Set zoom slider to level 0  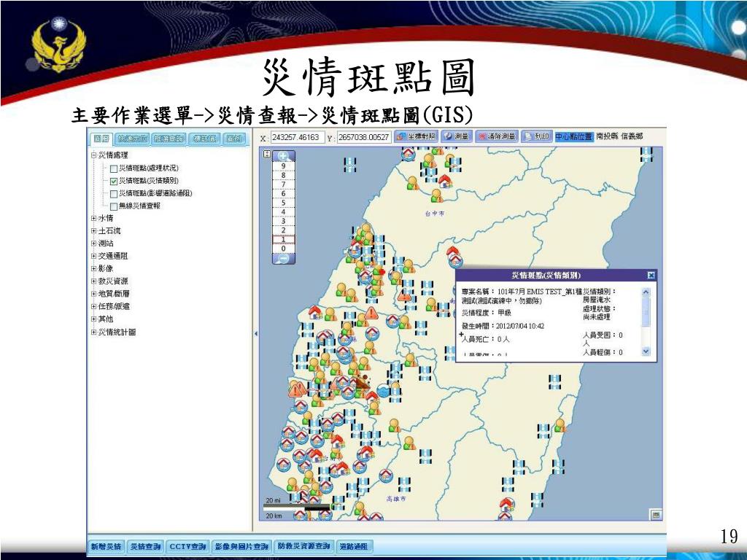[284, 249]
